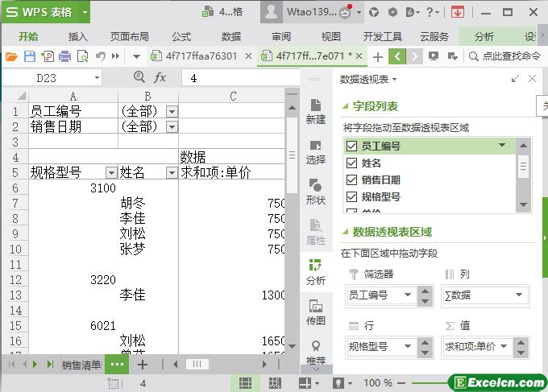Open the 员工编号 (全部) filter dropdown in B1
Viewport: 548px width, 392px height.
171,111
